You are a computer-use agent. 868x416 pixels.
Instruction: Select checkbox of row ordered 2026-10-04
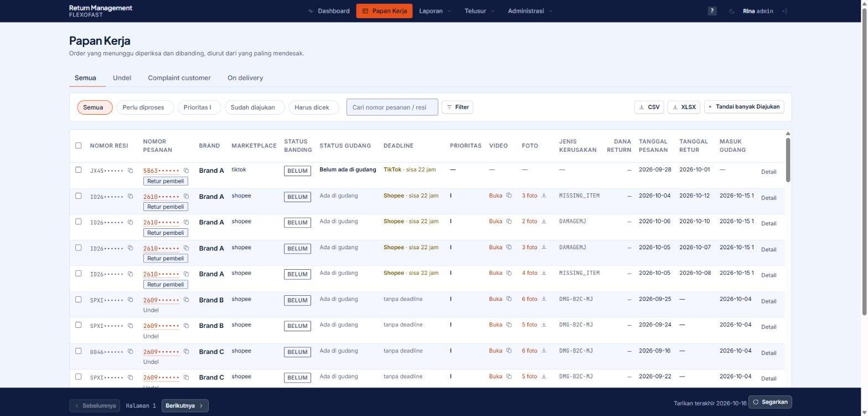[78, 196]
